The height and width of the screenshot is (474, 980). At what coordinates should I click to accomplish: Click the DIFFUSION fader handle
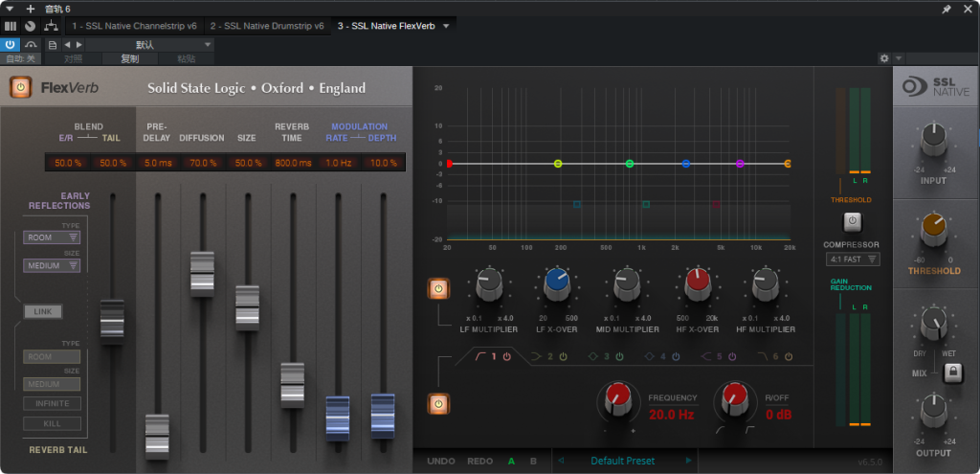point(203,274)
